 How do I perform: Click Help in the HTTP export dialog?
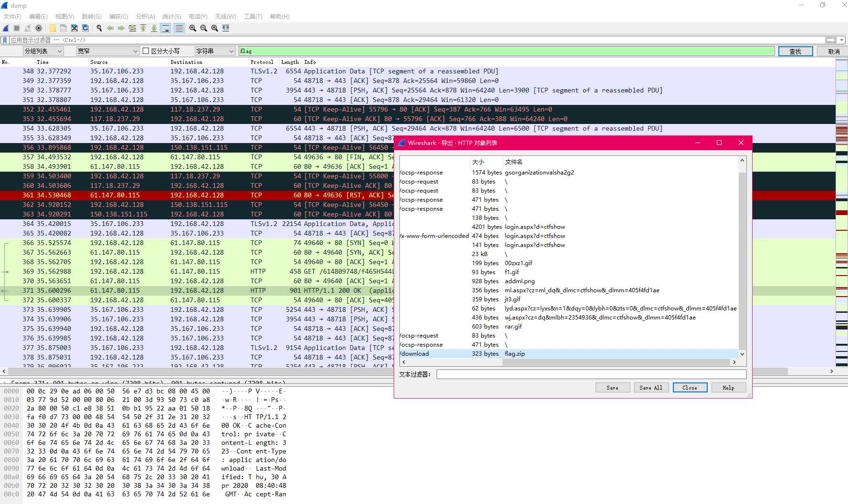pyautogui.click(x=729, y=388)
